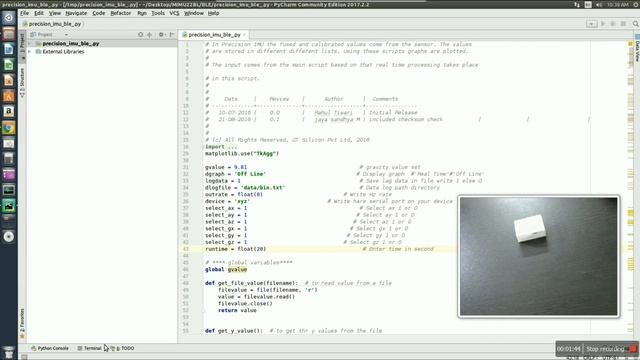Toggle the Favorites side tool tab
Viewport: 640px width, 360px height.
(x=22, y=324)
